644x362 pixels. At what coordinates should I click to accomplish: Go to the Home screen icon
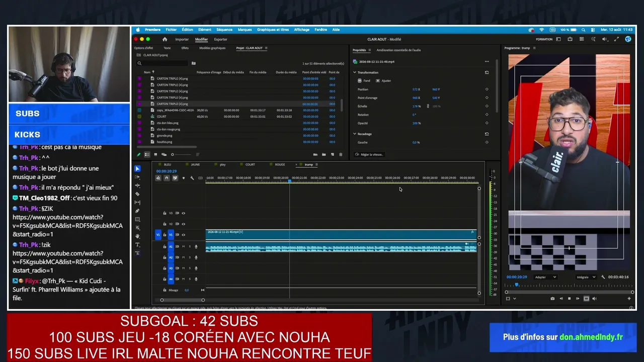[x=165, y=39]
